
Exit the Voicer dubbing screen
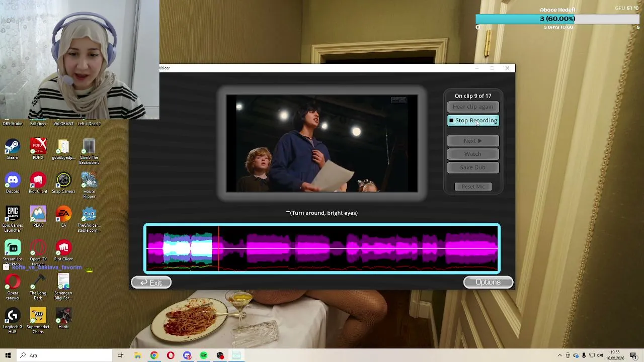151,283
